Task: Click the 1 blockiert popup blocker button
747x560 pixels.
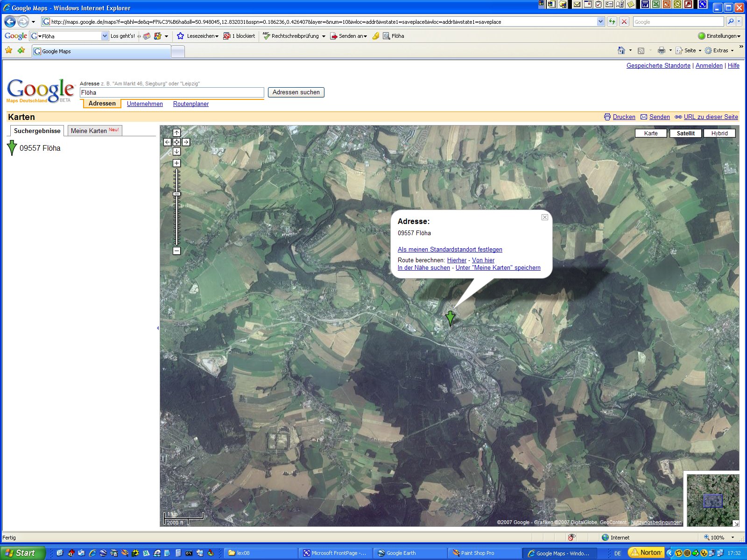Action: pyautogui.click(x=239, y=36)
